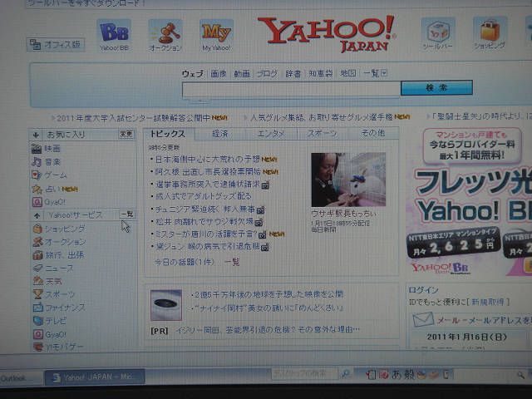Open the ログイン link
Screen dimensions: 532x399
click(423, 290)
